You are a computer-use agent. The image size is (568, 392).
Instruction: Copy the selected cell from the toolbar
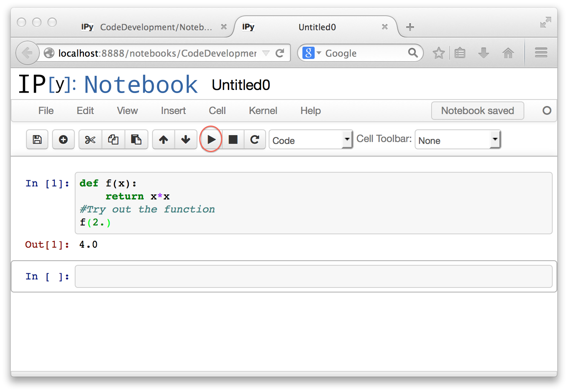(x=113, y=140)
